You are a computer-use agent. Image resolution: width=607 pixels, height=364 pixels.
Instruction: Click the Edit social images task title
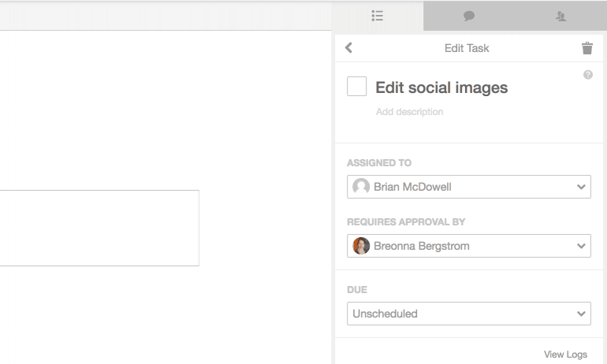441,87
